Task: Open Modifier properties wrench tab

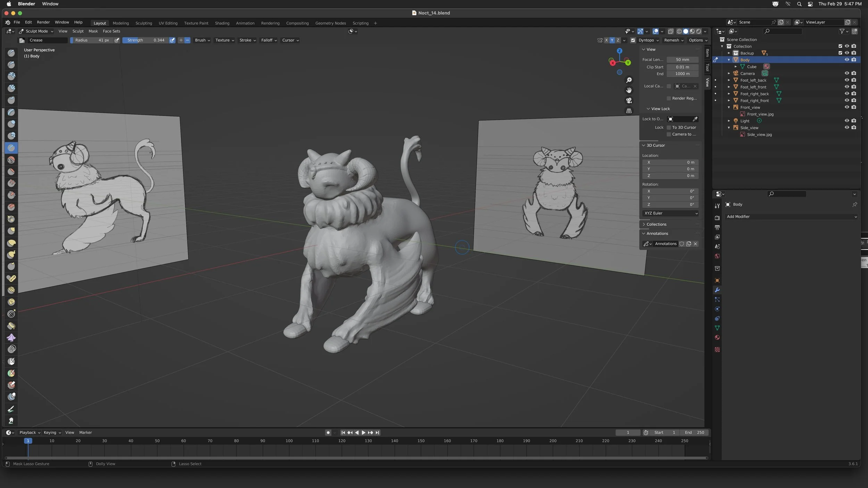Action: pos(717,290)
